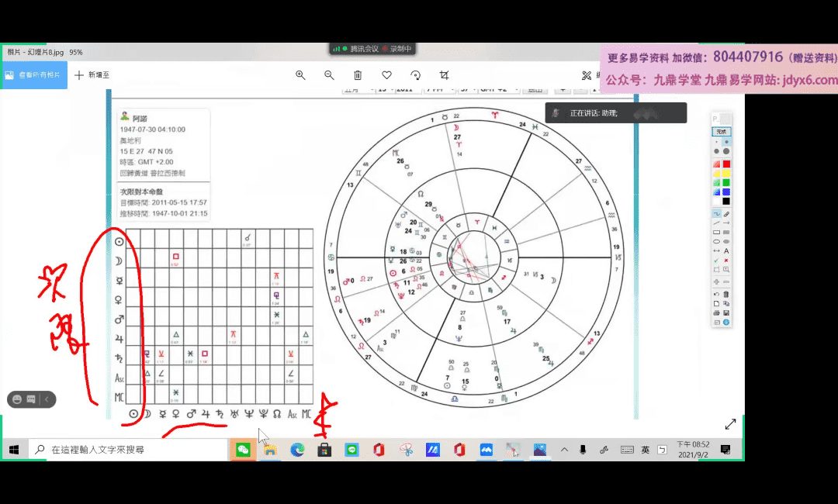Zoom out of the photo
Screen dimensions: 838x504
329,75
